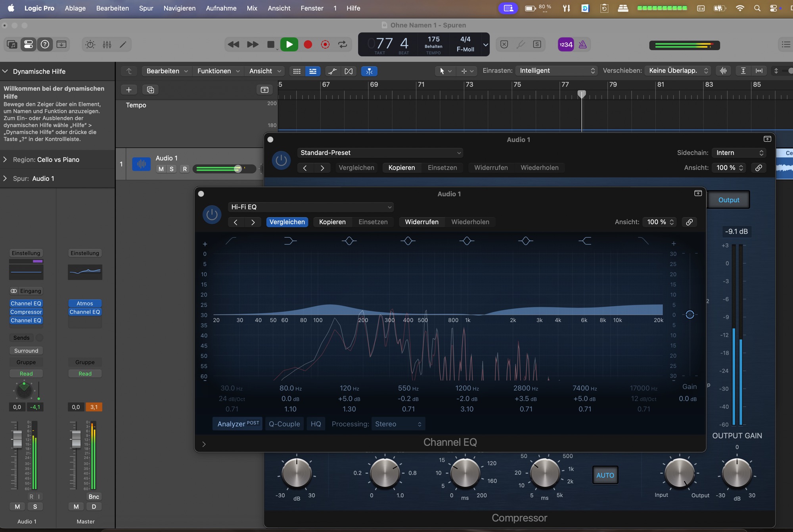
Task: Open the Hi-Fi EQ preset dropdown
Action: click(x=311, y=207)
